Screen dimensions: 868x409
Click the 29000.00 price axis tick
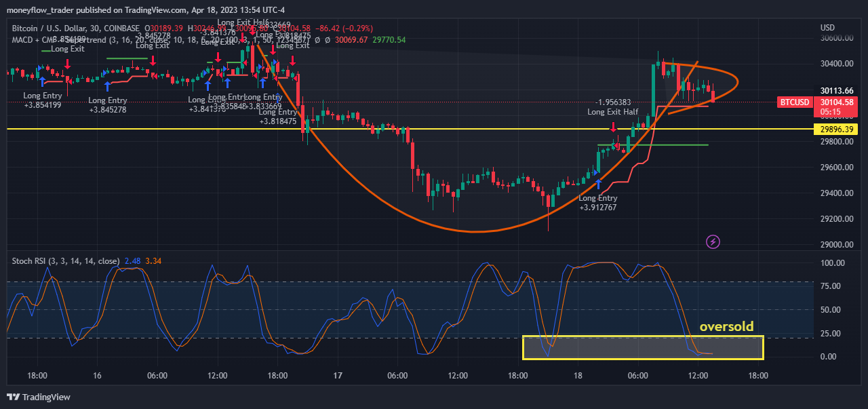pos(837,245)
